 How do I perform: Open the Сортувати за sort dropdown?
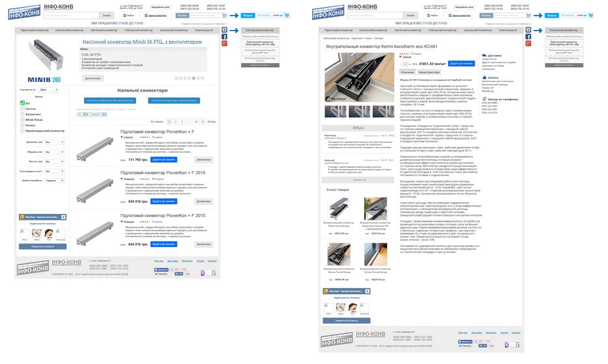(49, 90)
